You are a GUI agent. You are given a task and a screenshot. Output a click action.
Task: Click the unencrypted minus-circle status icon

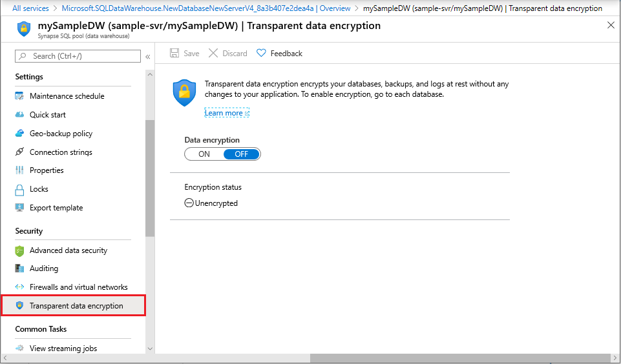pyautogui.click(x=189, y=203)
